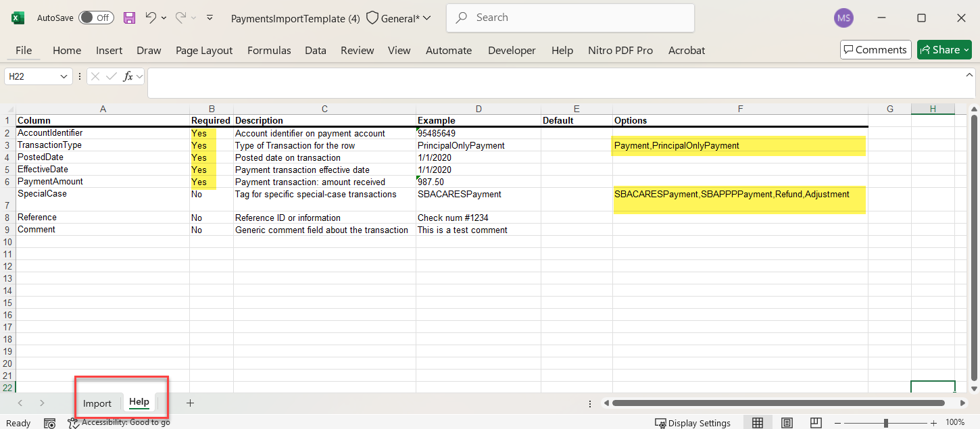980x429 pixels.
Task: Click the horizontal scroll right arrow
Action: (x=962, y=403)
